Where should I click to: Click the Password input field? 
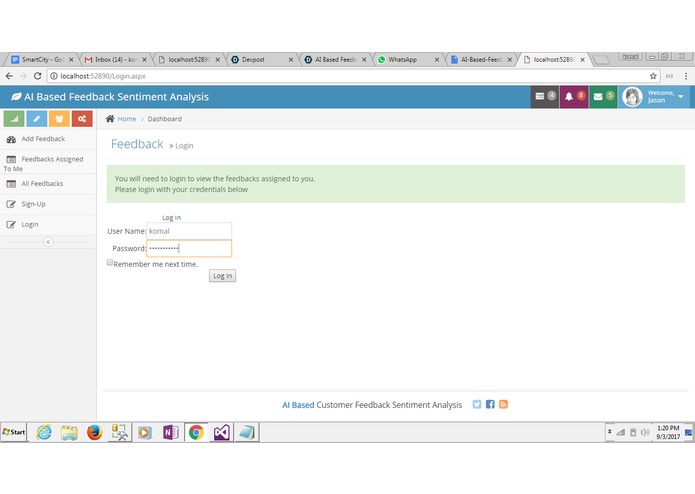(x=189, y=248)
